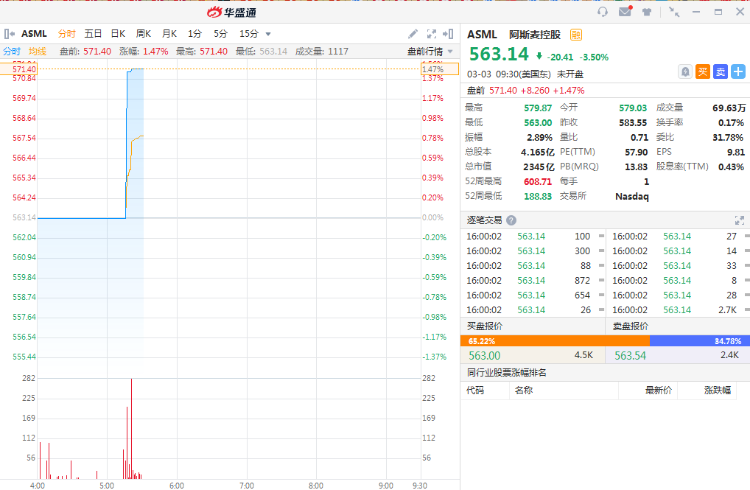Click the 52周最低 value 188.83
Screen dimensions: 750x490
pos(538,196)
